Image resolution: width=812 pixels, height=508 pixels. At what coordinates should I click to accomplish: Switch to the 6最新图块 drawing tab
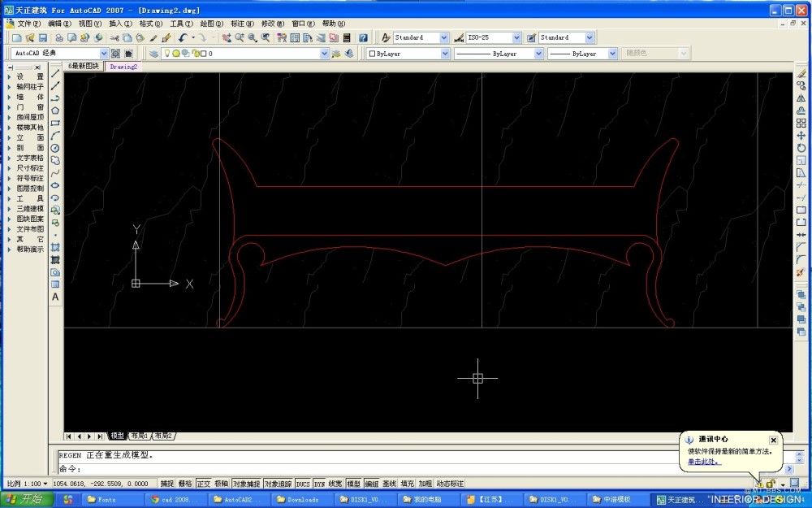[84, 67]
